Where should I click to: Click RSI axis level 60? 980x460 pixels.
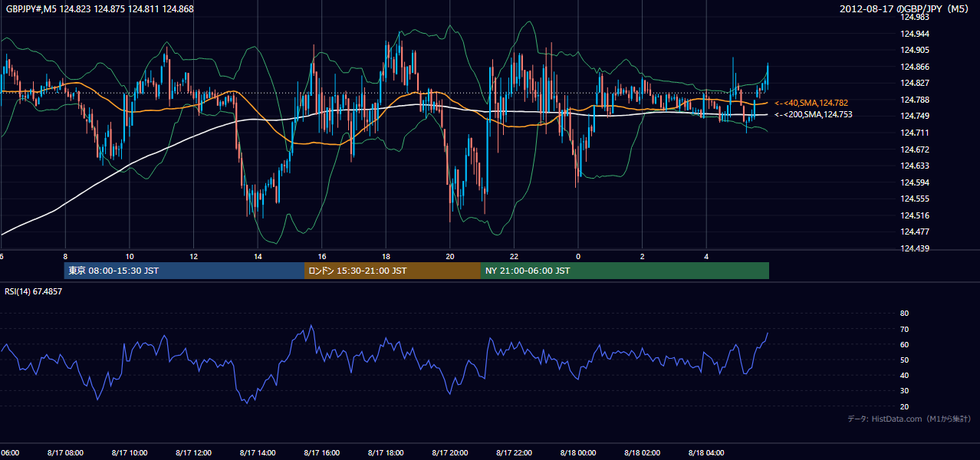pyautogui.click(x=904, y=344)
